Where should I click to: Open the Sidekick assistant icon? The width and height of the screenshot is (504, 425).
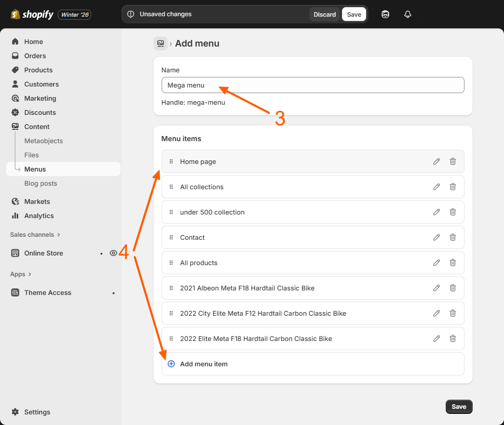pyautogui.click(x=385, y=15)
